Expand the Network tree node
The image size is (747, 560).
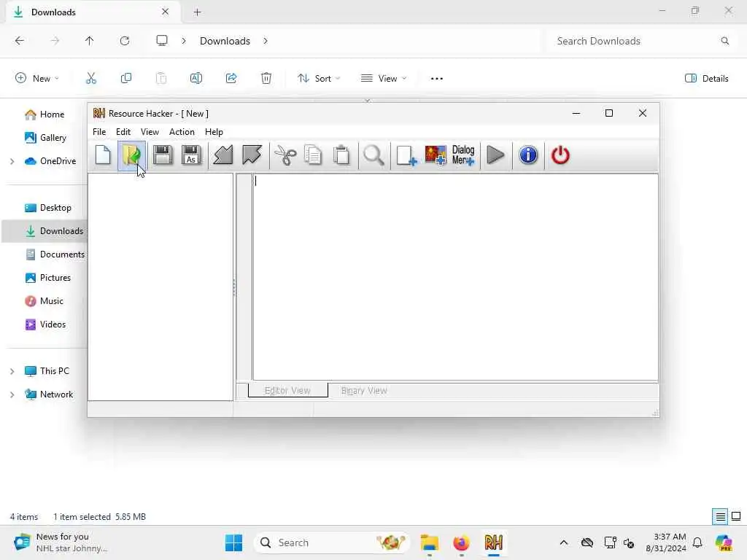[12, 394]
